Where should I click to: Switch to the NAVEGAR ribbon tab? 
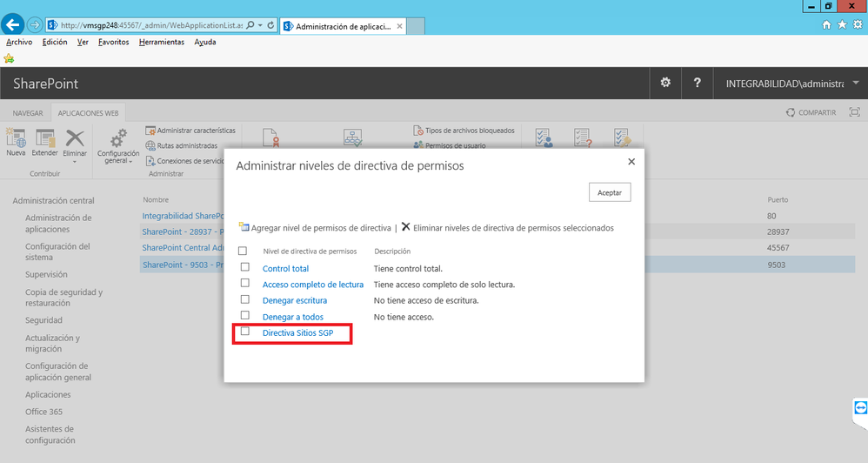pos(28,113)
